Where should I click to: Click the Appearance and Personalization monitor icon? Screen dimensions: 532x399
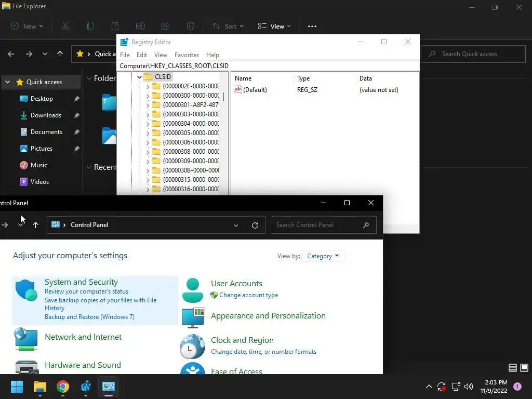click(x=193, y=318)
